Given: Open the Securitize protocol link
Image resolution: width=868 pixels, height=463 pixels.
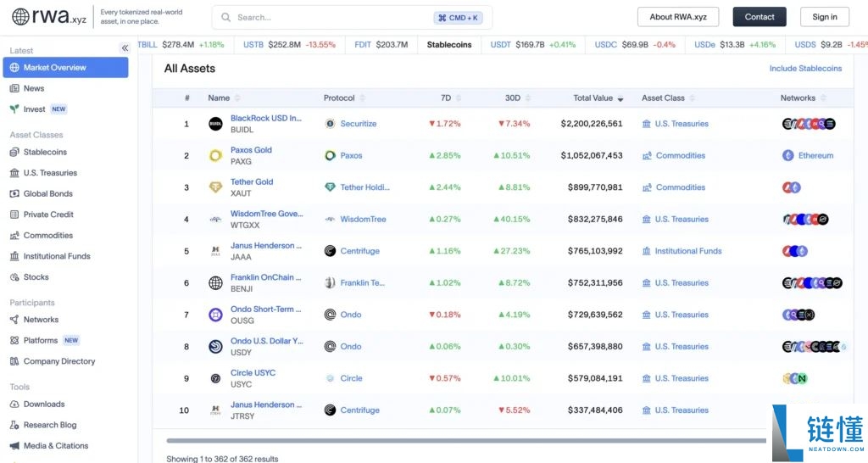Looking at the screenshot, I should pos(359,124).
